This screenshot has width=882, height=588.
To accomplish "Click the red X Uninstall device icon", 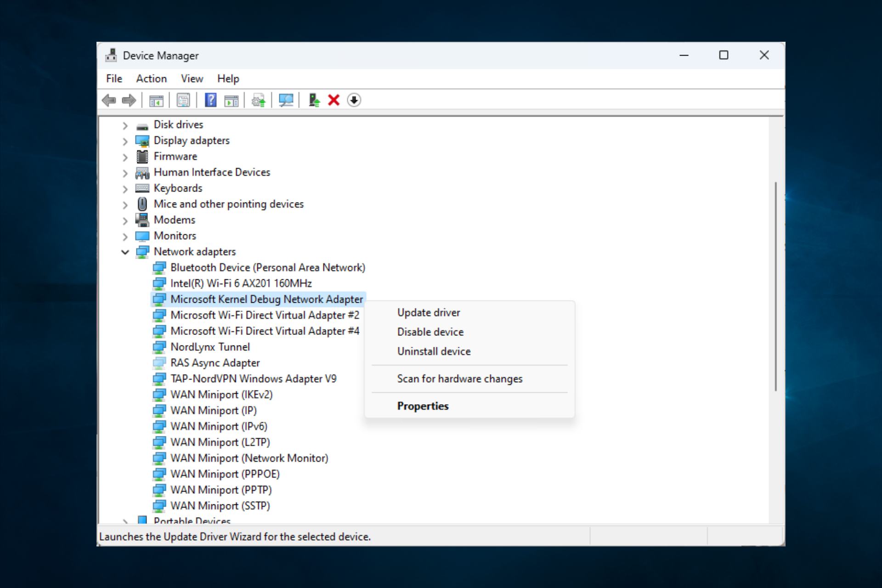I will [x=334, y=100].
